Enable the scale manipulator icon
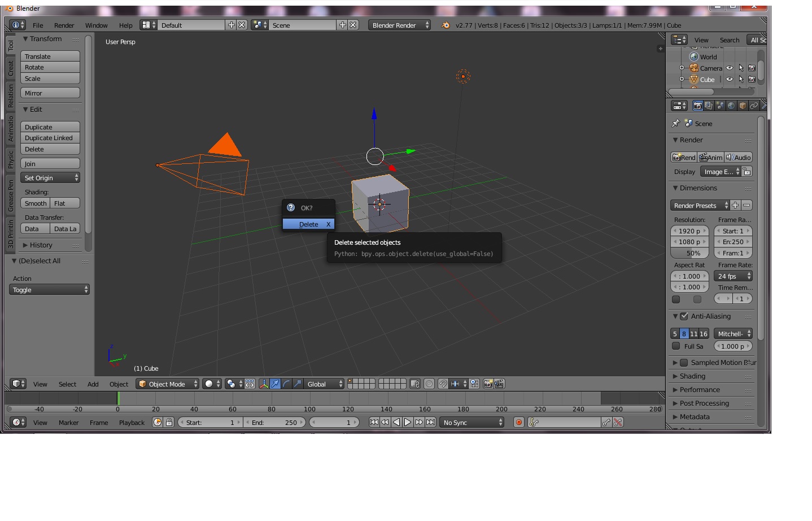This screenshot has height=521, width=812. tap(298, 384)
